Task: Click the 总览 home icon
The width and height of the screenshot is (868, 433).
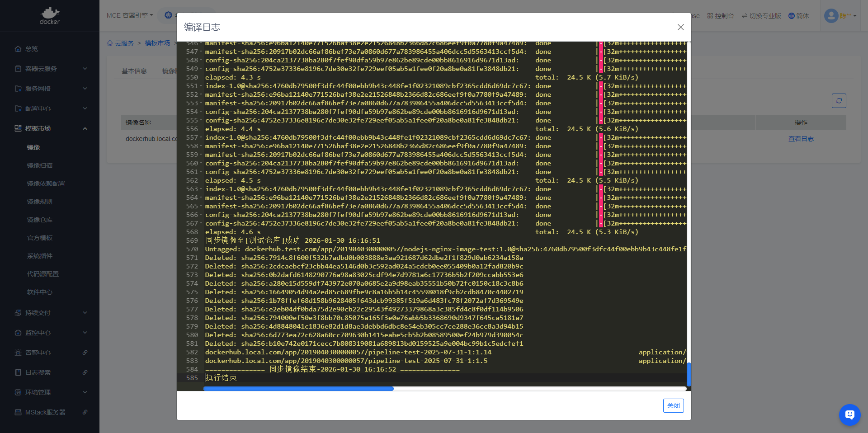Action: 18,49
